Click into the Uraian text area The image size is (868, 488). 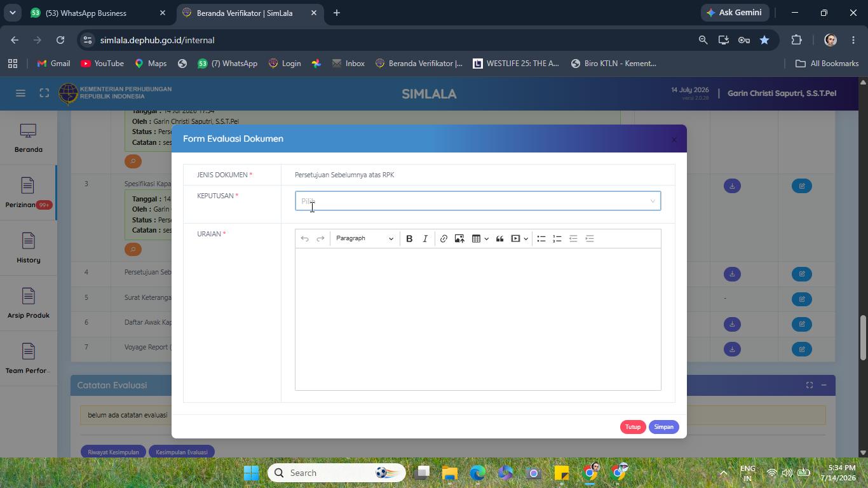coord(478,319)
